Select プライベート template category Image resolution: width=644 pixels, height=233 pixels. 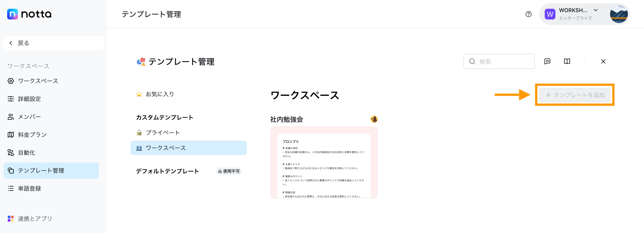[189, 133]
